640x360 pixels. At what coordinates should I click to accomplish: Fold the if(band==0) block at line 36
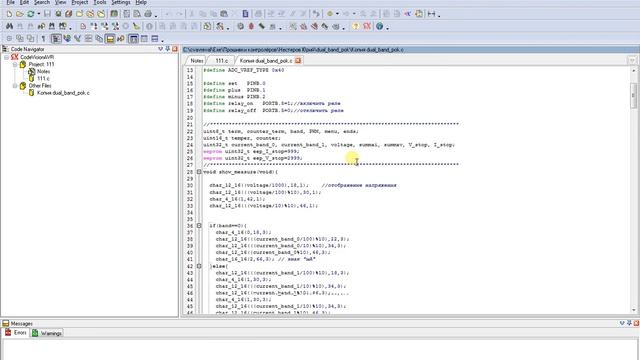(x=199, y=226)
